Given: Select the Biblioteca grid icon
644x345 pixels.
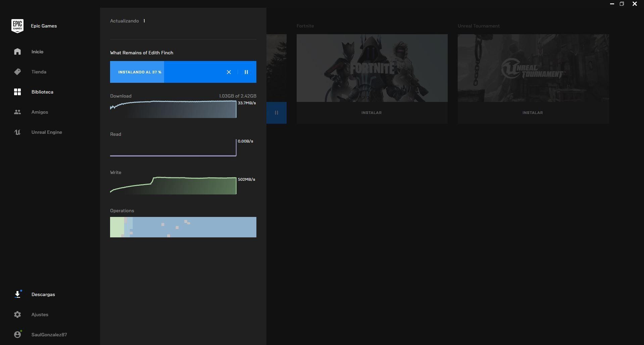Looking at the screenshot, I should pos(17,92).
